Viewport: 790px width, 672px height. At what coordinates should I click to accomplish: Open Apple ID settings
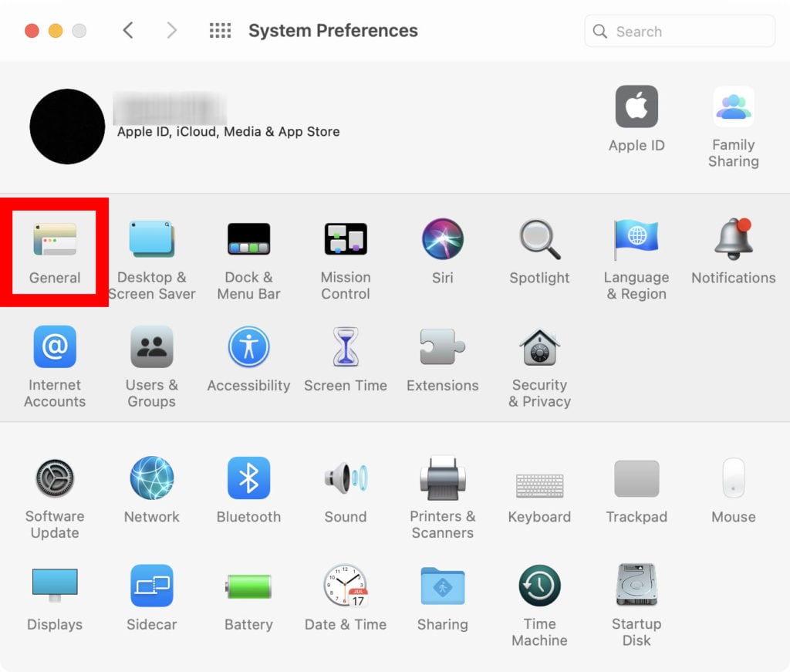(636, 108)
